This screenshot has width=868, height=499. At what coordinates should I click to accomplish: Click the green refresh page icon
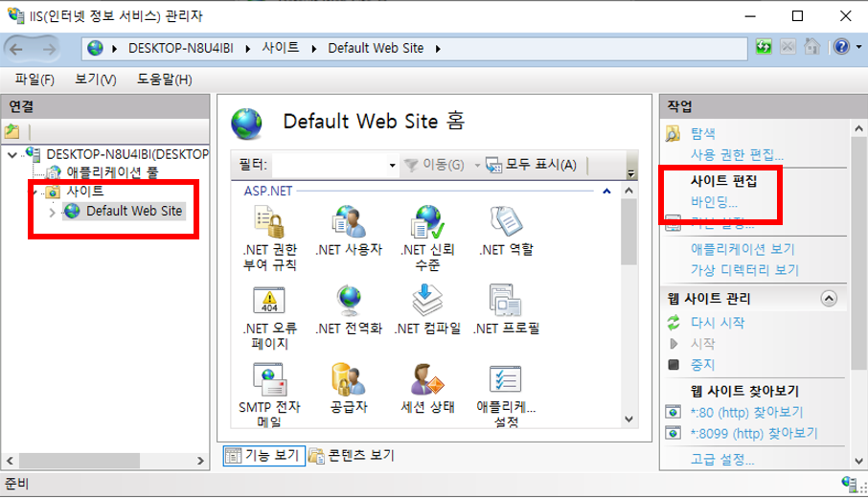click(x=764, y=47)
